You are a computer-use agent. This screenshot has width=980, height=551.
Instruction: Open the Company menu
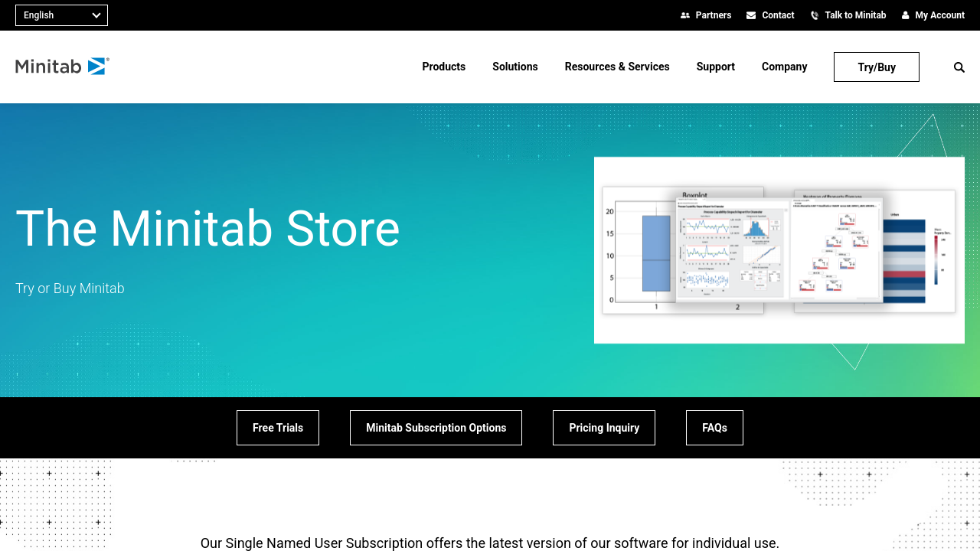pos(784,67)
